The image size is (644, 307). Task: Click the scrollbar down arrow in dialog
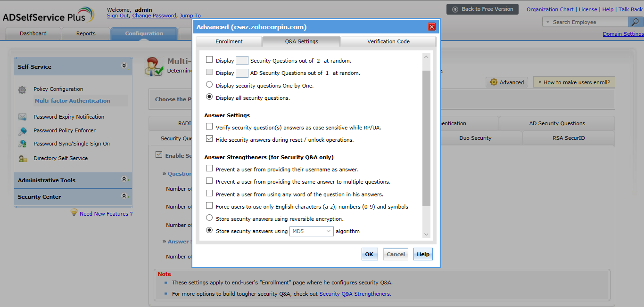(426, 234)
